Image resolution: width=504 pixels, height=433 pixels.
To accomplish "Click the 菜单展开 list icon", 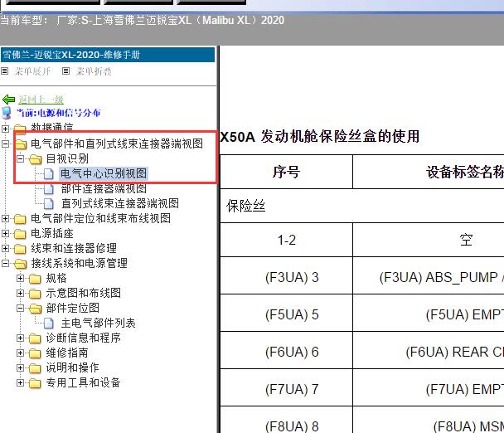I will [x=4, y=71].
